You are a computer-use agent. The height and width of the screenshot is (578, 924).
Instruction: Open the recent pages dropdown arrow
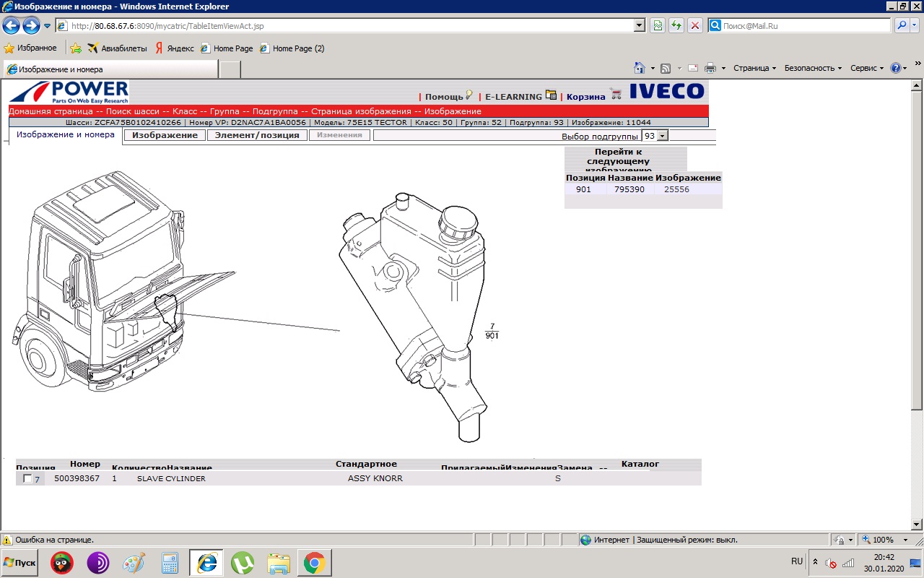(48, 26)
